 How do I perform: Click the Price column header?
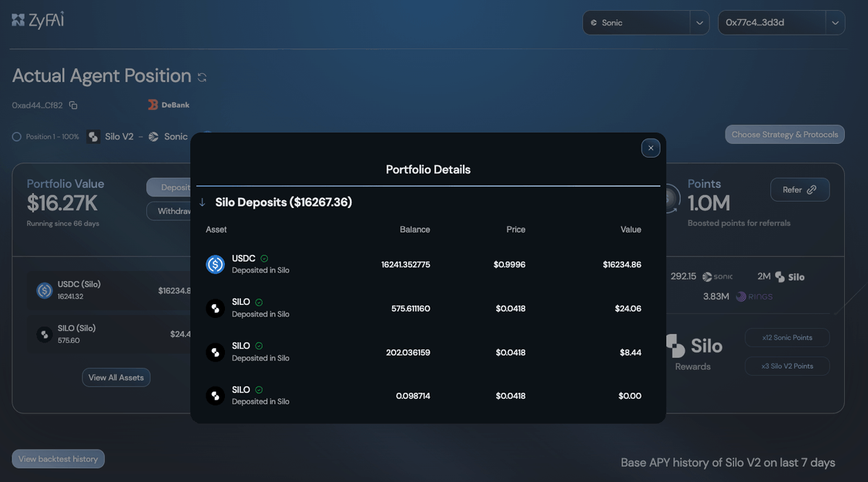516,230
